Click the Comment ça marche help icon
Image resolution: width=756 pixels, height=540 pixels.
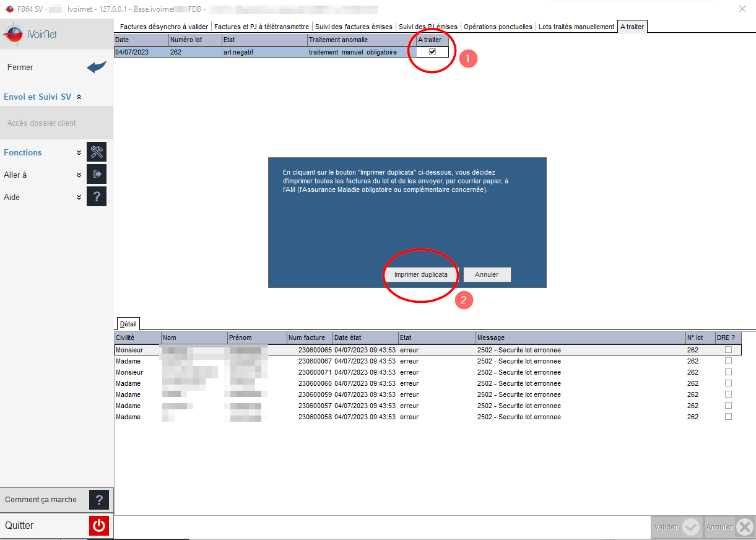[99, 500]
